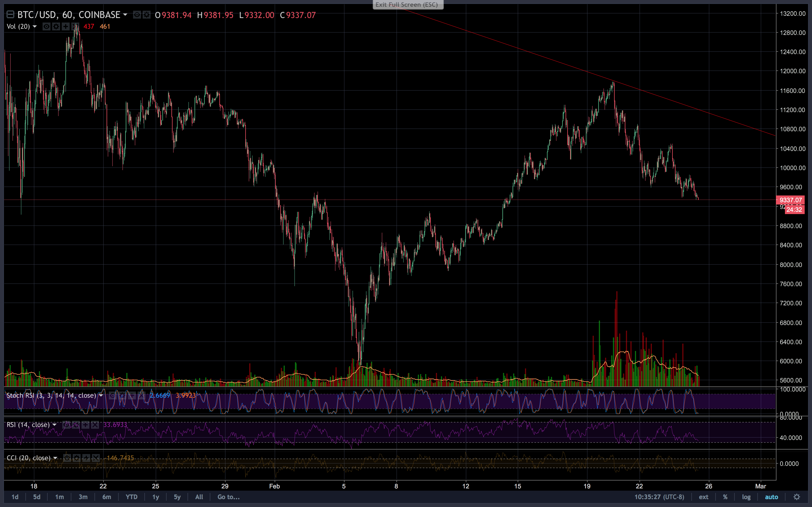Image resolution: width=812 pixels, height=507 pixels.
Task: Click the current price label 9337.07 on the price axis
Action: 790,200
